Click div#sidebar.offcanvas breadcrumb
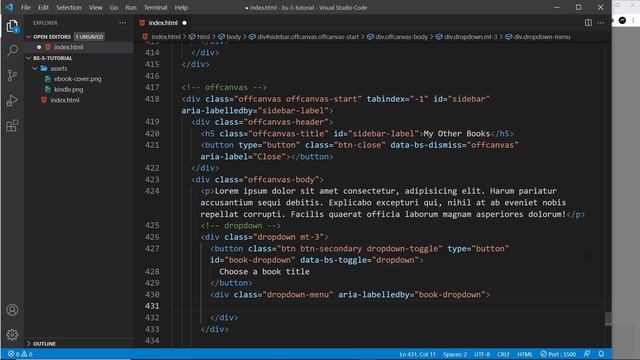The width and height of the screenshot is (640, 360). [x=304, y=37]
